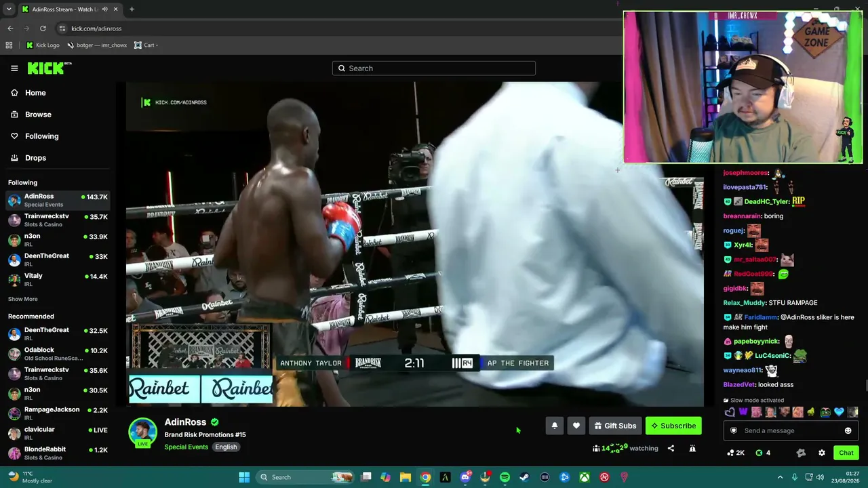
Task: Open Copilot from the taskbar
Action: pyautogui.click(x=385, y=477)
